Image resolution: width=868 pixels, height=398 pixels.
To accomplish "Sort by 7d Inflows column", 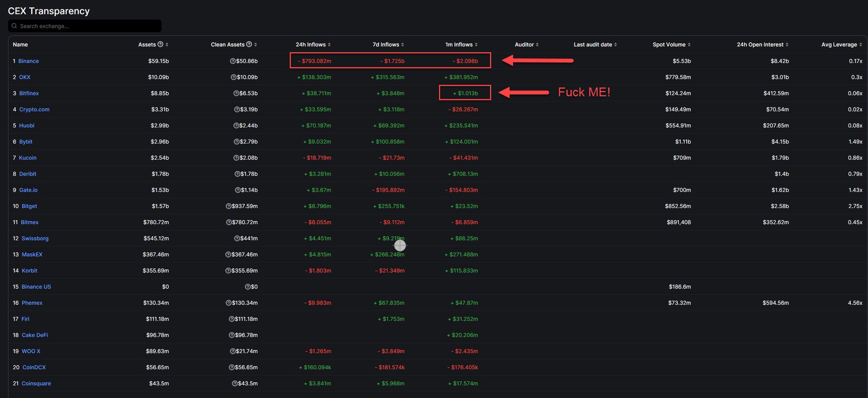I will coord(388,45).
